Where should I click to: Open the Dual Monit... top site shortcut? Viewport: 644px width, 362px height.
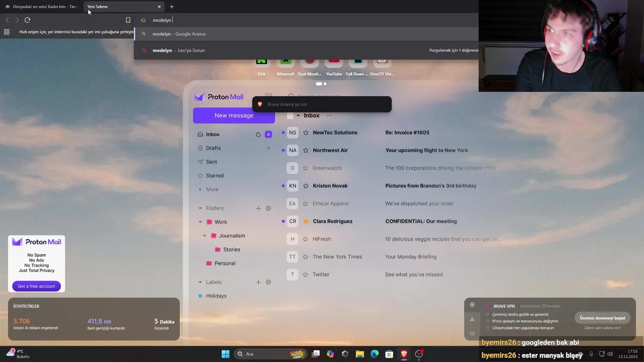(x=309, y=67)
